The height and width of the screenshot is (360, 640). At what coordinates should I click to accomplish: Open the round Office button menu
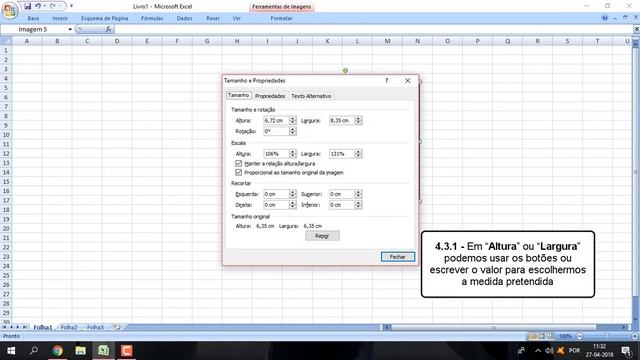(9, 10)
